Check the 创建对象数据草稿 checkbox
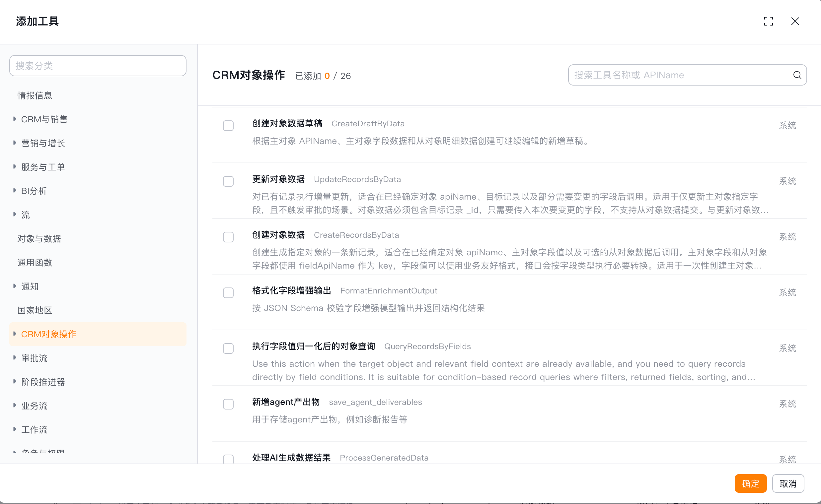This screenshot has width=821, height=504. [228, 126]
